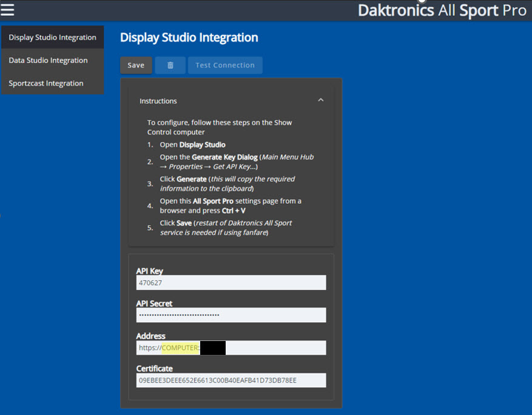Click the Certificate label text
The image size is (532, 415).
click(x=155, y=369)
